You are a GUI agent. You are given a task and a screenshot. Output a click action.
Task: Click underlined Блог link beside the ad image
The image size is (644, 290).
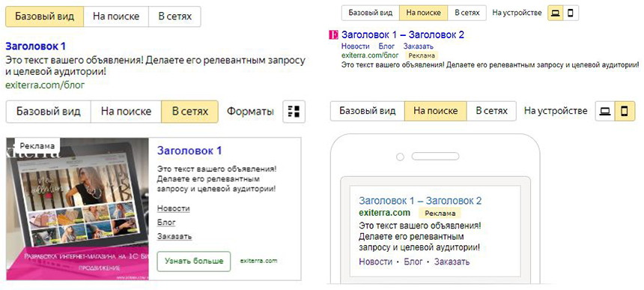click(x=166, y=223)
